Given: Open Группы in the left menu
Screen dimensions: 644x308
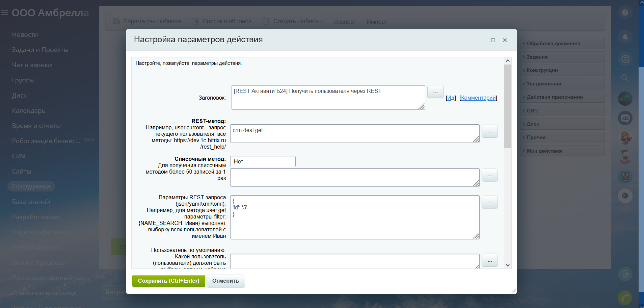Looking at the screenshot, I should [x=23, y=80].
